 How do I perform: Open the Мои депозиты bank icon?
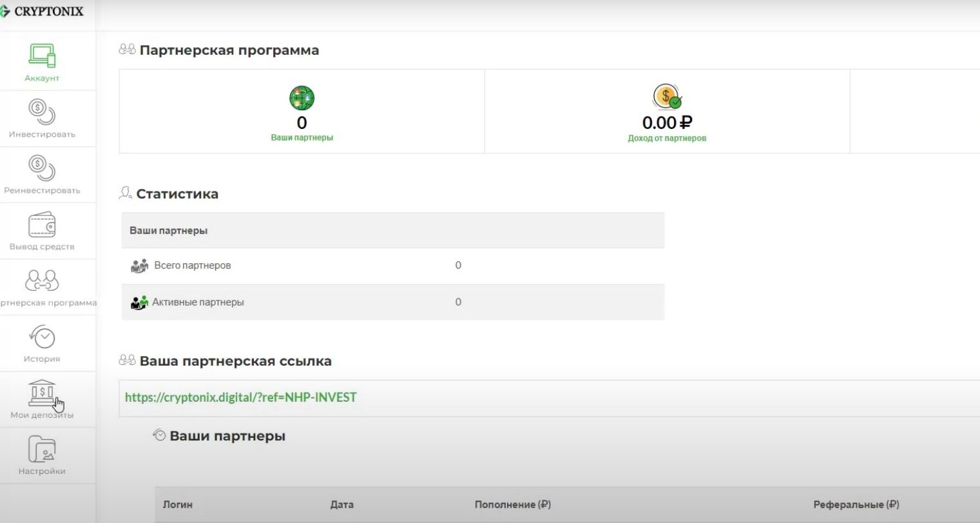(x=42, y=393)
